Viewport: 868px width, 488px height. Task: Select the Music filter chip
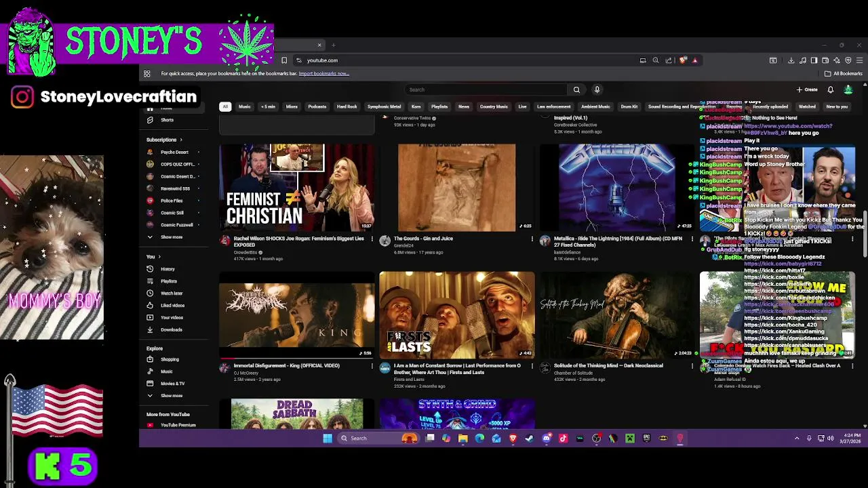244,106
